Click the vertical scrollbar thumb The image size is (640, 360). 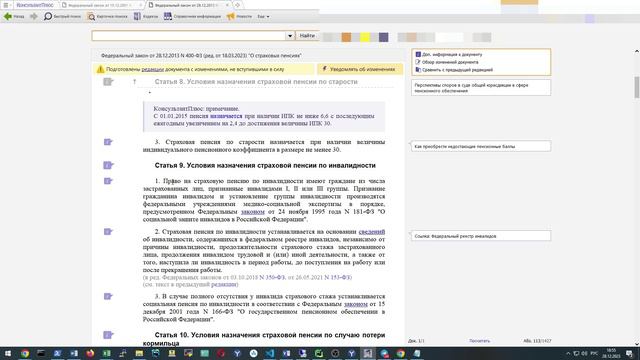click(637, 87)
